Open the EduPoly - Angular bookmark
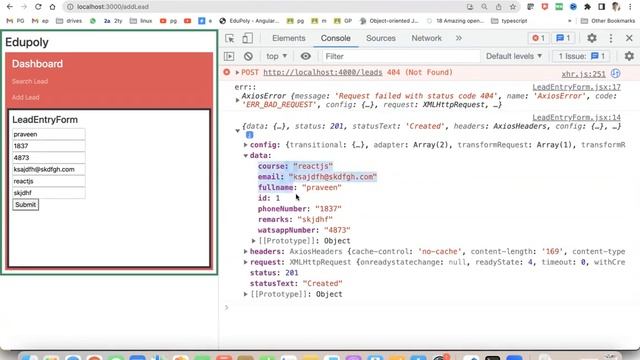 tap(249, 21)
